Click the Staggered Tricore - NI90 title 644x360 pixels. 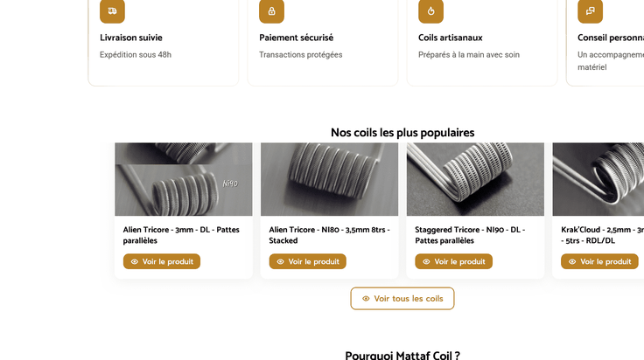[x=470, y=235]
